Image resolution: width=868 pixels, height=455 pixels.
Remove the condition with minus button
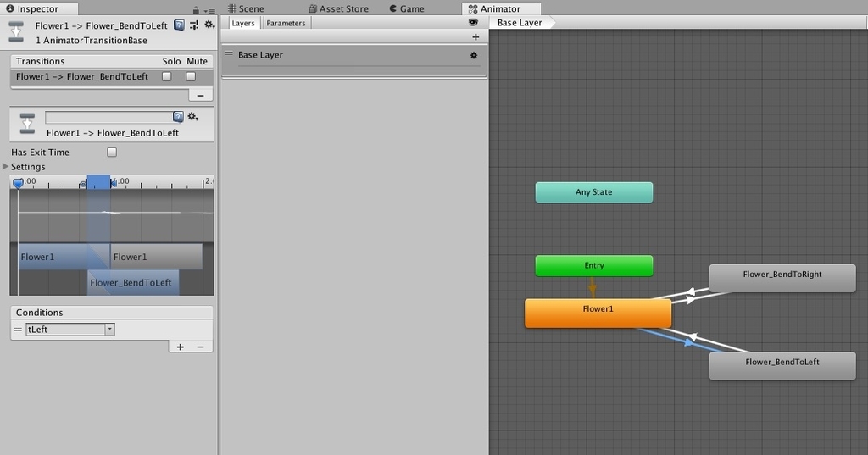[x=200, y=347]
